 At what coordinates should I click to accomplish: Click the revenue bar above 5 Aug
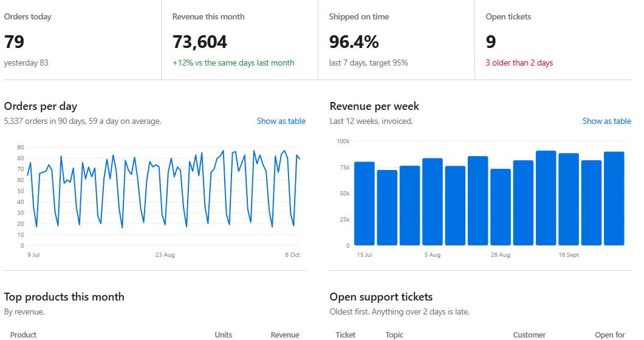tap(433, 202)
